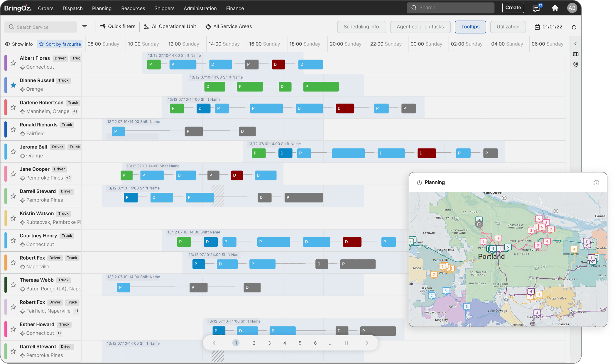
Task: Open the Finance menu
Action: pyautogui.click(x=235, y=8)
